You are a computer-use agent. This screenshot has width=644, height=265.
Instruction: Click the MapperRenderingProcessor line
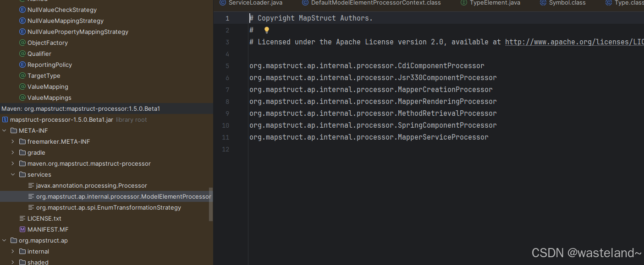click(x=373, y=102)
